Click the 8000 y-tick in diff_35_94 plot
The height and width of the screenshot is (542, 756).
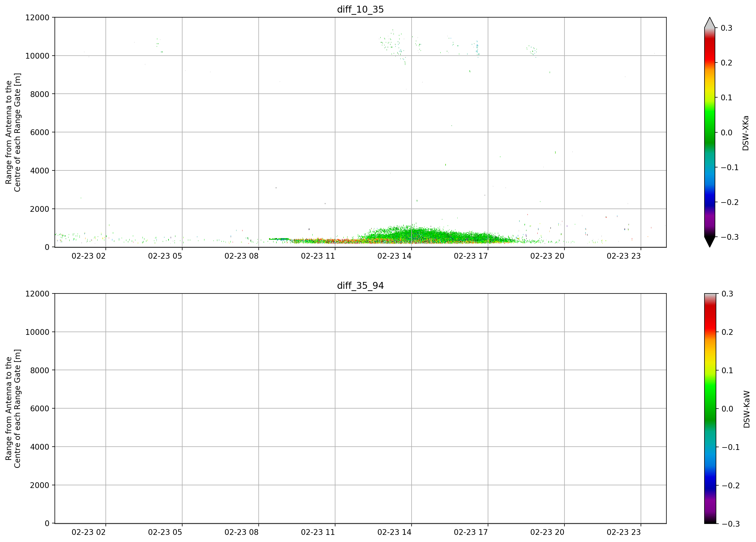pyautogui.click(x=40, y=370)
